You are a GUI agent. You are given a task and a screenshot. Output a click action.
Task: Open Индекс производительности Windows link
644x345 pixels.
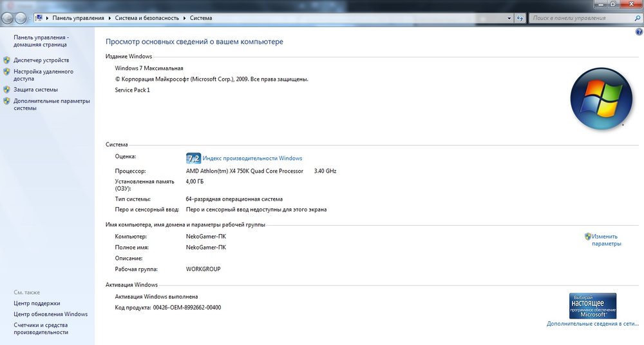(x=252, y=158)
